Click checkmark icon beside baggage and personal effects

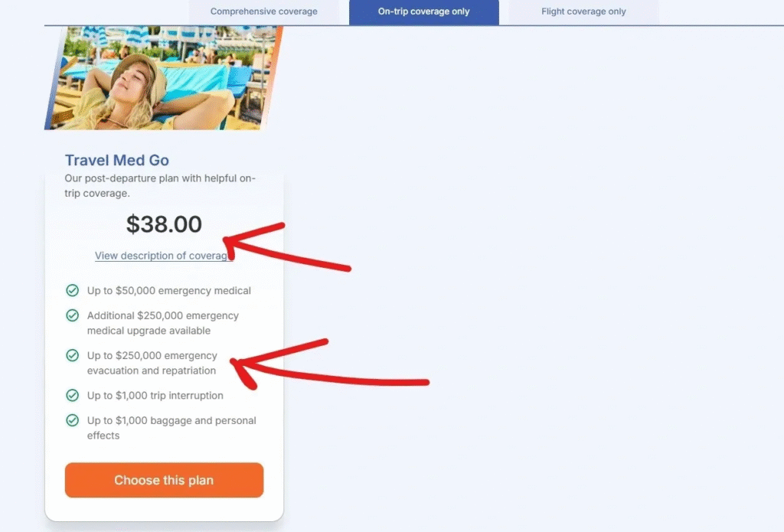click(x=73, y=420)
